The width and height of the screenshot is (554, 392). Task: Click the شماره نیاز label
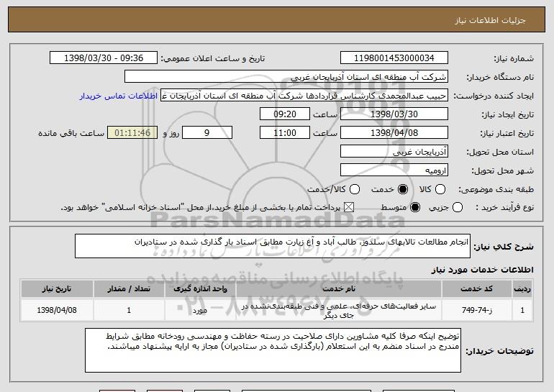514,58
